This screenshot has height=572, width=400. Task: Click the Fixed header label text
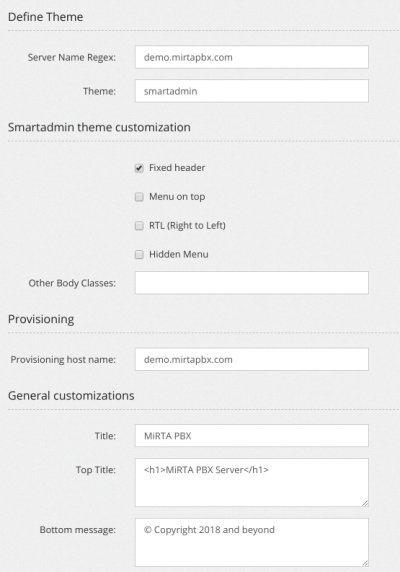[x=177, y=168]
